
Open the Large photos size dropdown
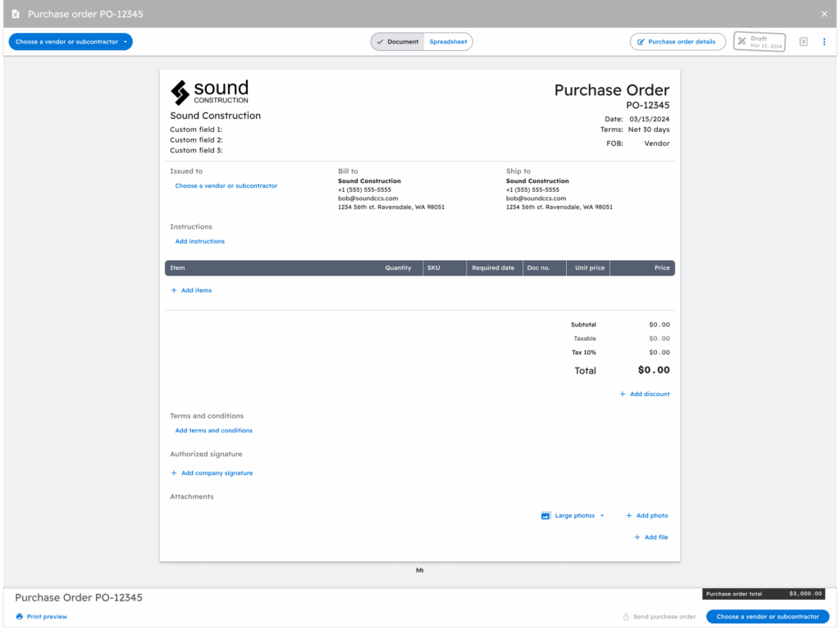tap(579, 516)
